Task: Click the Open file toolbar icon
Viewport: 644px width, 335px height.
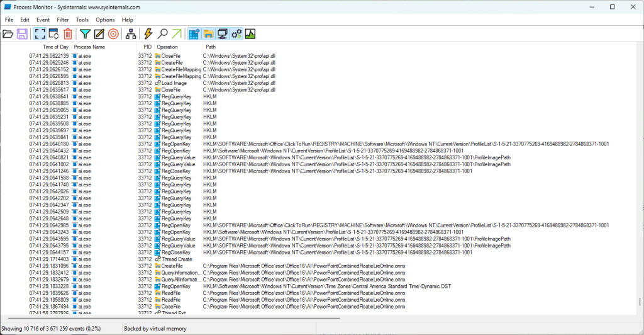Action: pos(8,33)
